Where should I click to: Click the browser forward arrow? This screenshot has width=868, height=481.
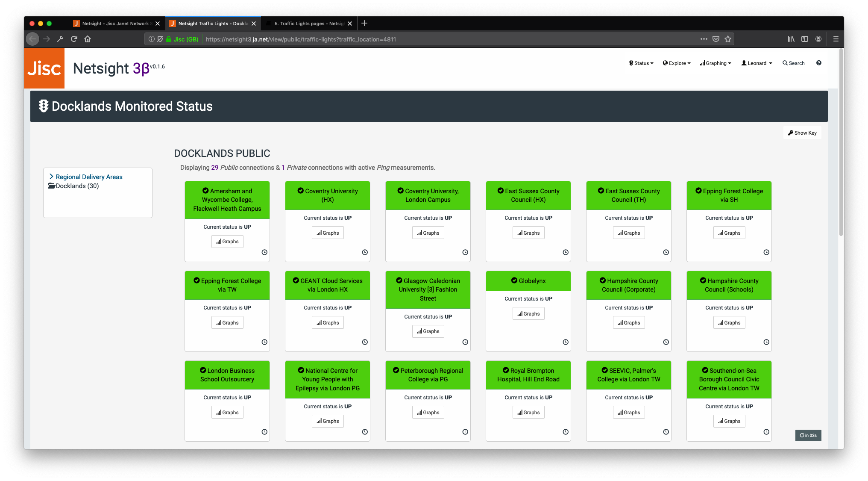[x=47, y=39]
